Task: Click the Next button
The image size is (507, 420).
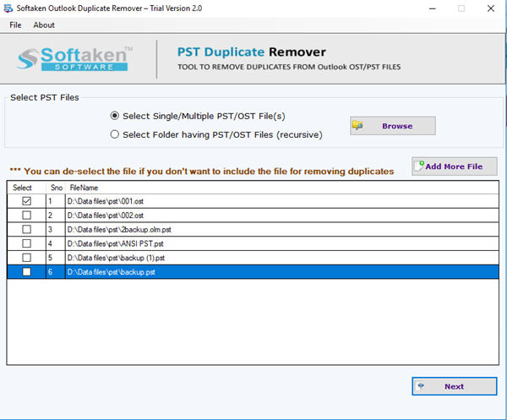Action: tap(454, 386)
